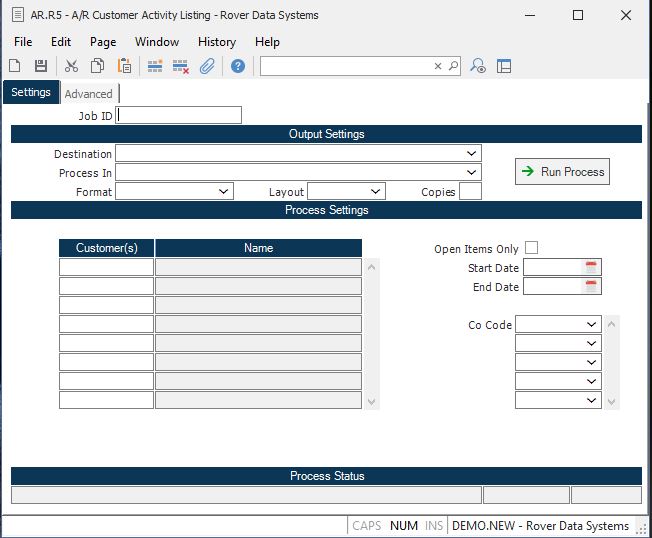Click the Paste clipboard icon
This screenshot has width=652, height=538.
(125, 66)
